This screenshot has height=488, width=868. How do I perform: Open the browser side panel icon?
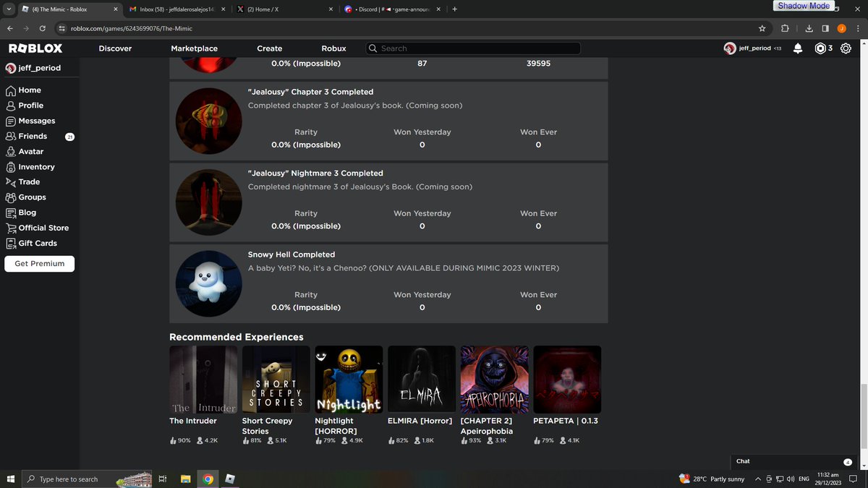825,28
